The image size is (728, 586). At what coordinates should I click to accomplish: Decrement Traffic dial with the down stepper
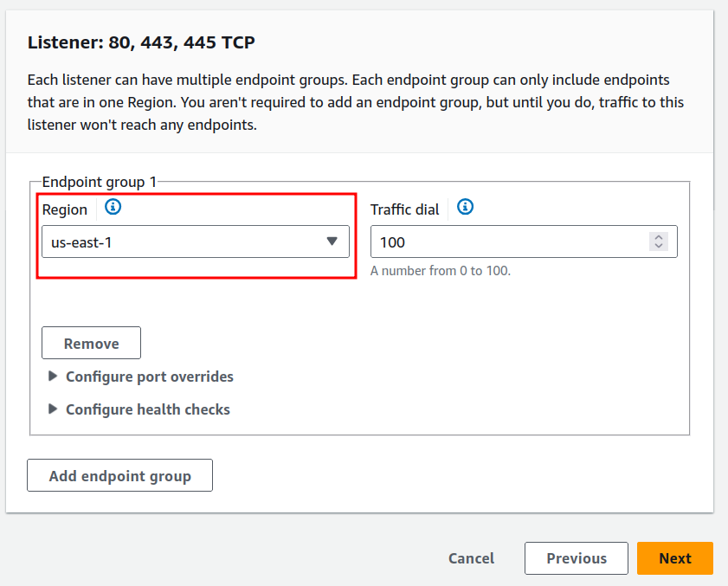[660, 246]
